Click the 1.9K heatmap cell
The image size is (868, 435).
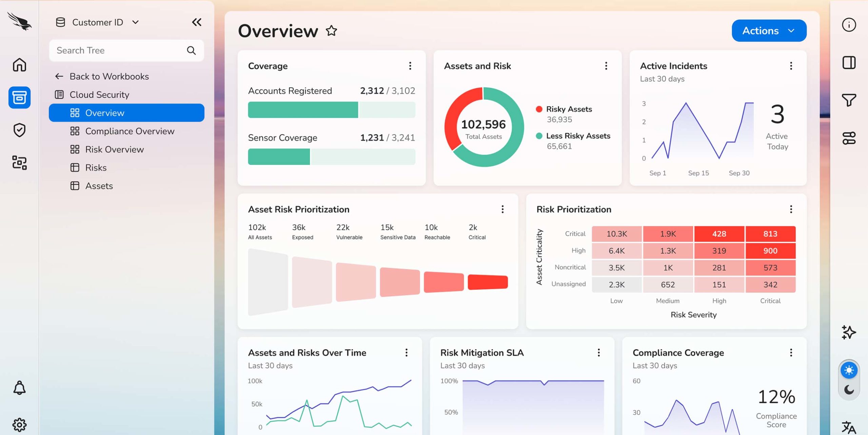coord(668,234)
